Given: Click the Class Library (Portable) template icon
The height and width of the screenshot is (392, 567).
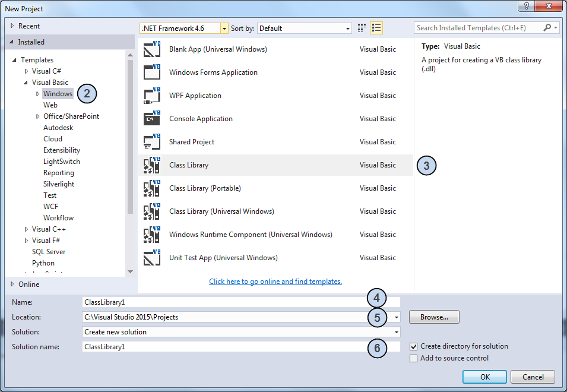Looking at the screenshot, I should click(x=152, y=188).
